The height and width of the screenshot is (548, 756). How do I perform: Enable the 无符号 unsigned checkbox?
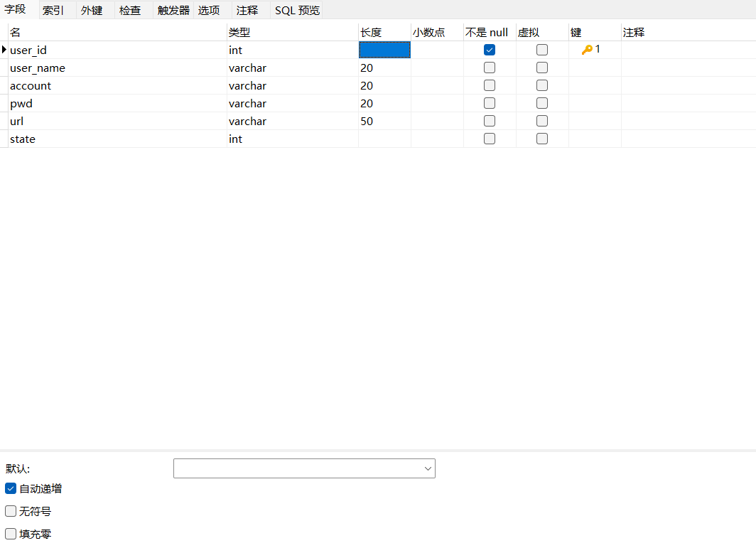[x=11, y=511]
